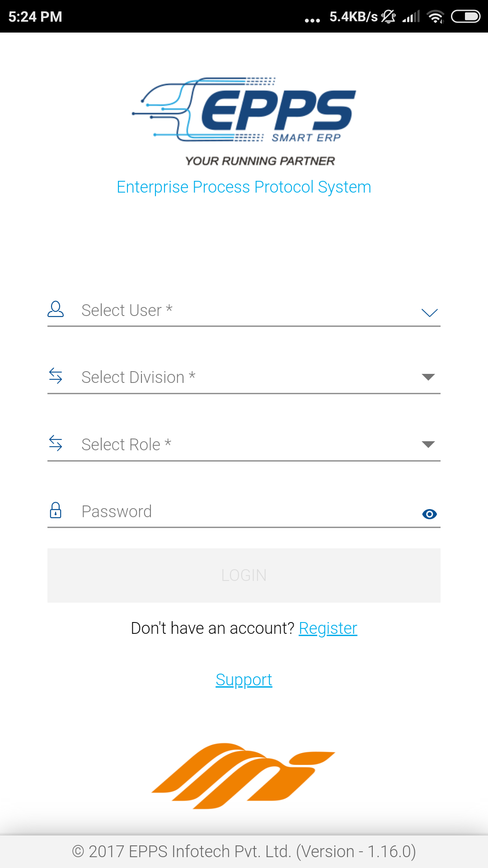Tap the Wi-Fi status icon
Viewport: 488px width, 868px height.
click(436, 17)
